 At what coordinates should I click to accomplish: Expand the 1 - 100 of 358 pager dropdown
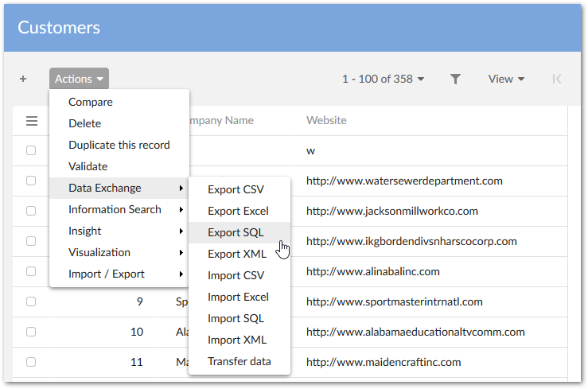pos(383,79)
